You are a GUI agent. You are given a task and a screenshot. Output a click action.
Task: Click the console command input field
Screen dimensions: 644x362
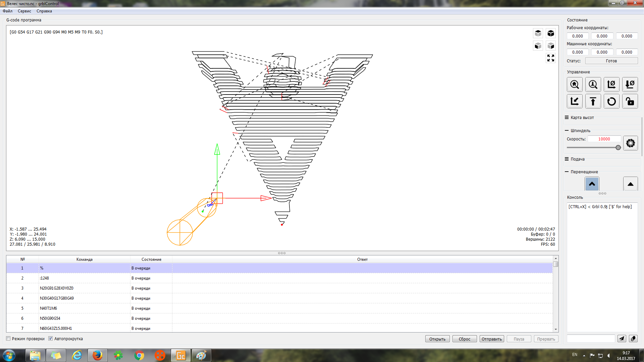(591, 339)
